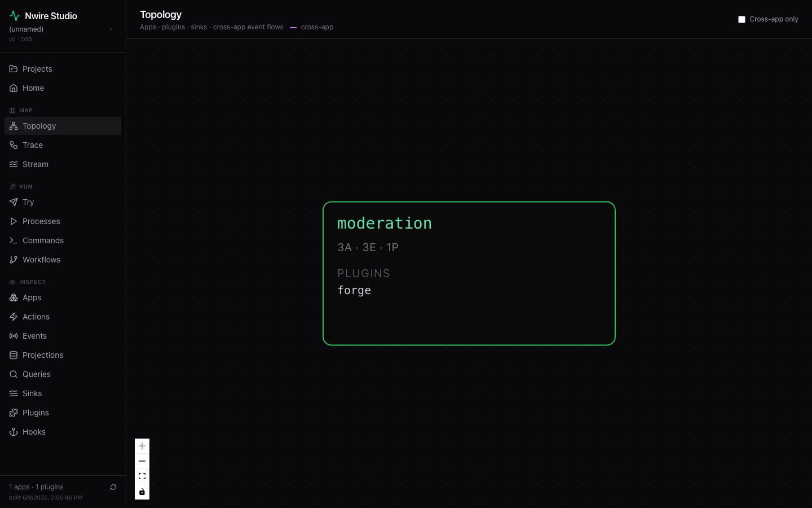The image size is (812, 508).
Task: Toggle the canvas interactivity lock icon
Action: (x=142, y=492)
